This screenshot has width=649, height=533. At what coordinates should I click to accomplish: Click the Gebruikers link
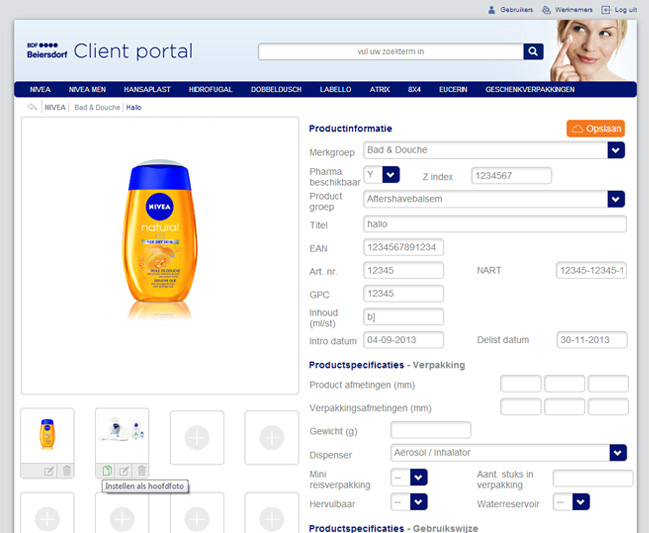(x=516, y=10)
